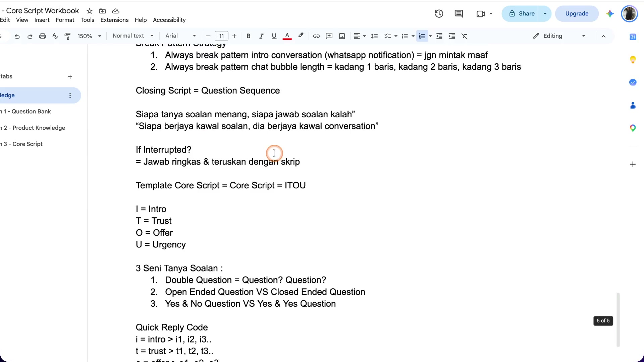Switch to the 3 - Core Script tab

pos(22,144)
